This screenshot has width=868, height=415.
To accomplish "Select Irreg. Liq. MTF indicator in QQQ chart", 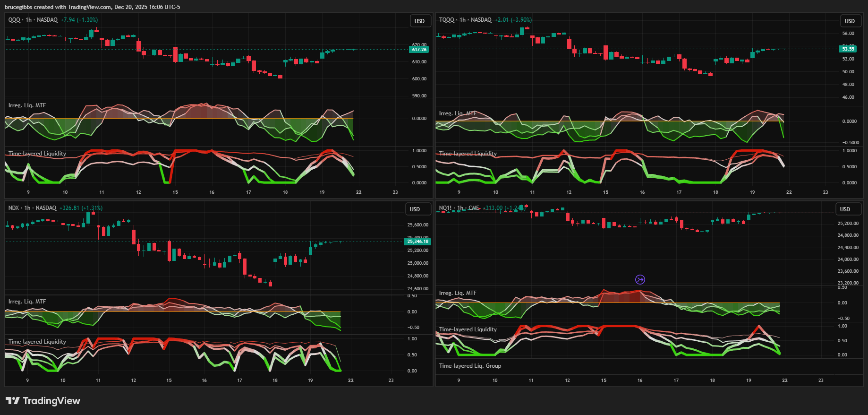I will (x=27, y=105).
